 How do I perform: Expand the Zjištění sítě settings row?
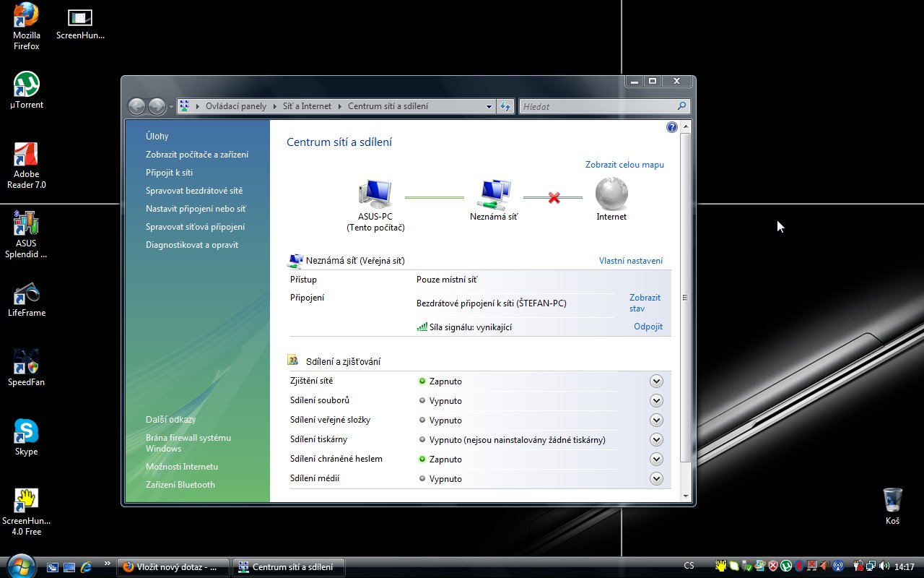[x=656, y=381]
